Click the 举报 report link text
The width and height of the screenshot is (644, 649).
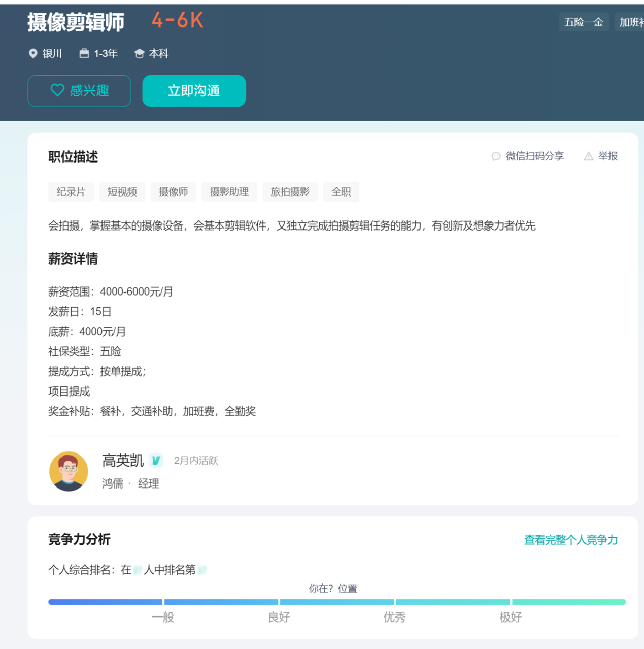[607, 156]
